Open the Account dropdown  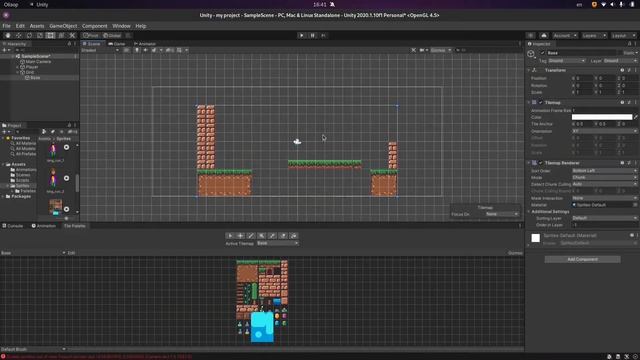click(565, 36)
